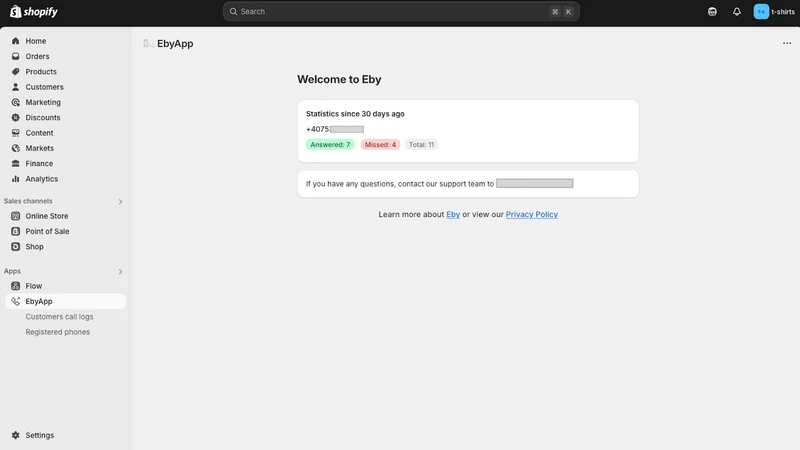Click the Marketing target icon
Image resolution: width=800 pixels, height=450 pixels.
pyautogui.click(x=15, y=102)
